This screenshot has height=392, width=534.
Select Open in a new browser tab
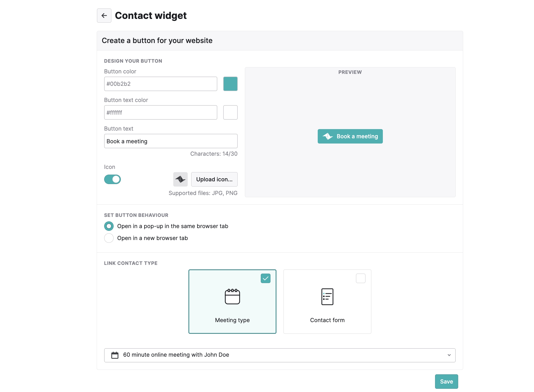pos(109,238)
